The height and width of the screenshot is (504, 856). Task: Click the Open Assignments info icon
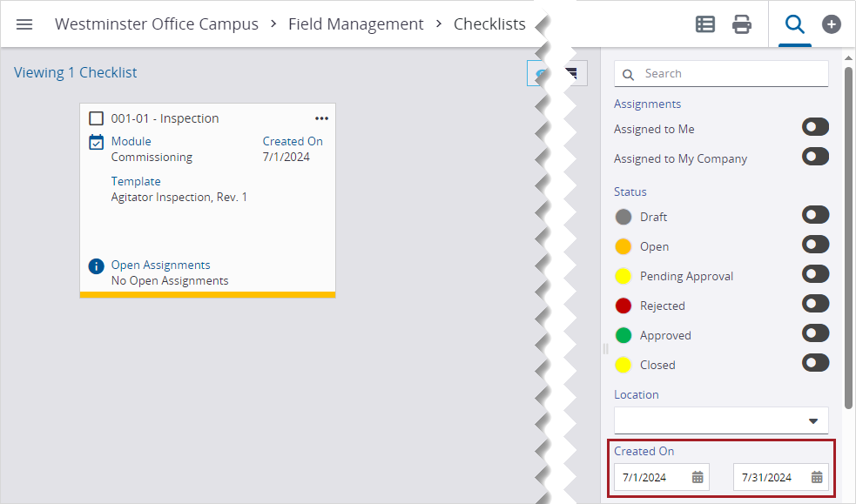click(97, 265)
